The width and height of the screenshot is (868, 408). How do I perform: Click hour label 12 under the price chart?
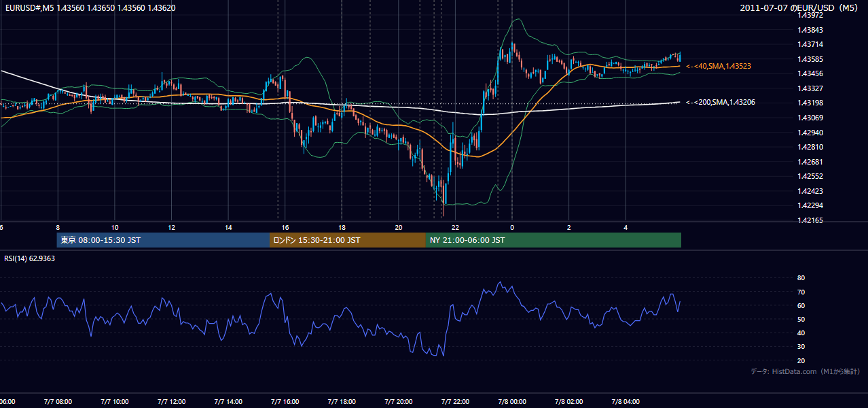coord(172,227)
